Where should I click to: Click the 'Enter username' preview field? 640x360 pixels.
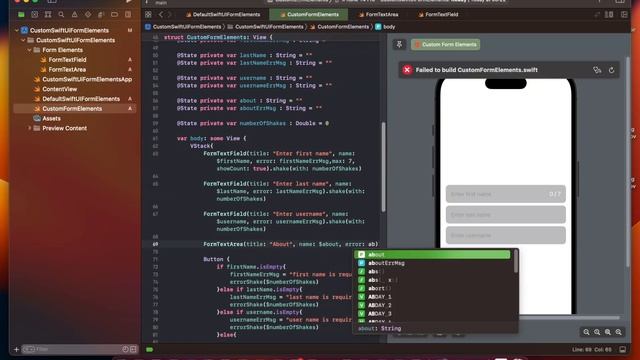pos(506,235)
